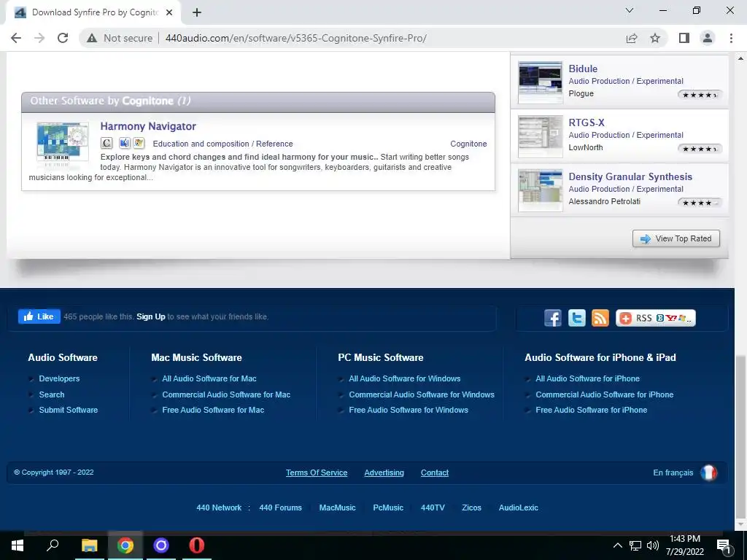Screen dimensions: 747x560
Task: Open Opera browser from taskbar
Action: [196, 545]
